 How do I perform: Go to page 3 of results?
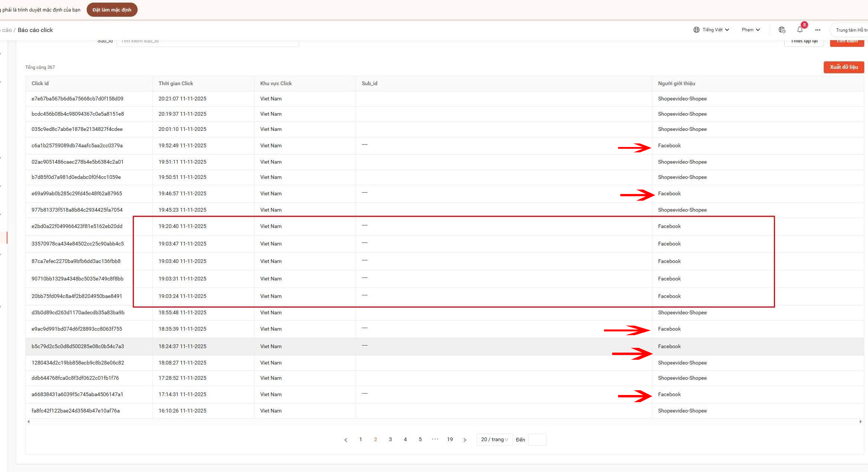point(390,439)
